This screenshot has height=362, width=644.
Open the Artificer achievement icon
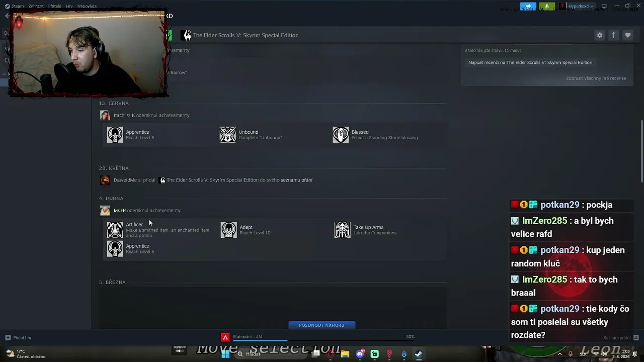click(115, 230)
